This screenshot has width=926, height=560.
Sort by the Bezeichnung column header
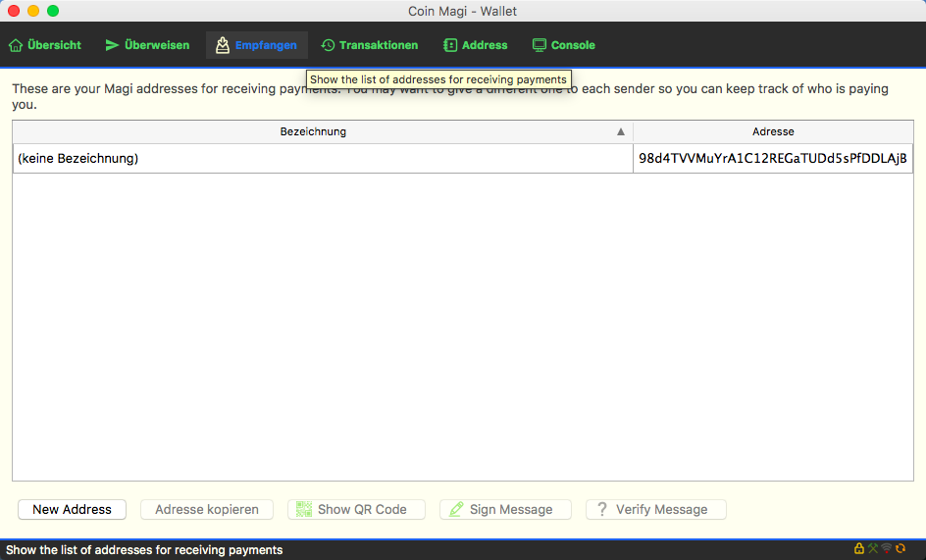(x=323, y=131)
